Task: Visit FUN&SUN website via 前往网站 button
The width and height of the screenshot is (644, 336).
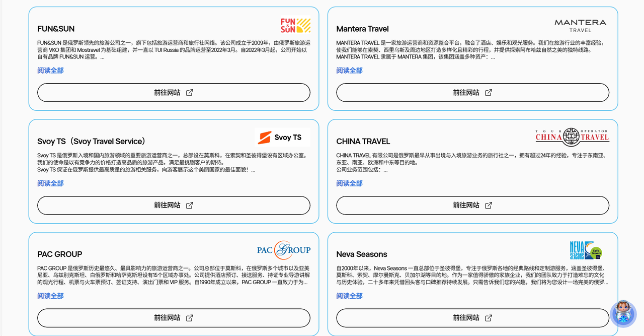Action: click(174, 93)
